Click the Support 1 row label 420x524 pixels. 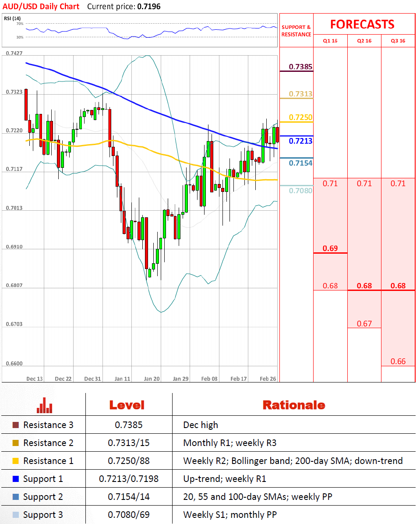43,479
